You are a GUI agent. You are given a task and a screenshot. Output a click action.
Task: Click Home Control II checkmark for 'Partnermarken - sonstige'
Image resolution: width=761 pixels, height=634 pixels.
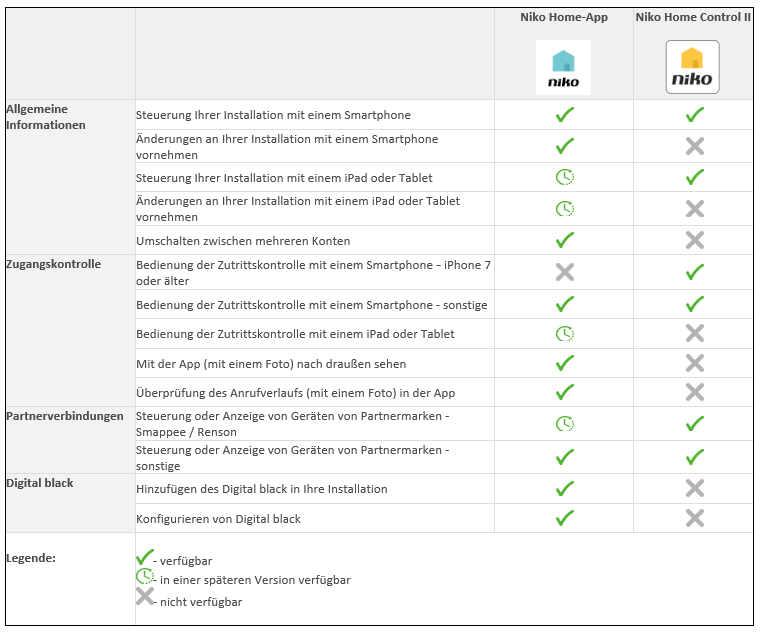695,457
